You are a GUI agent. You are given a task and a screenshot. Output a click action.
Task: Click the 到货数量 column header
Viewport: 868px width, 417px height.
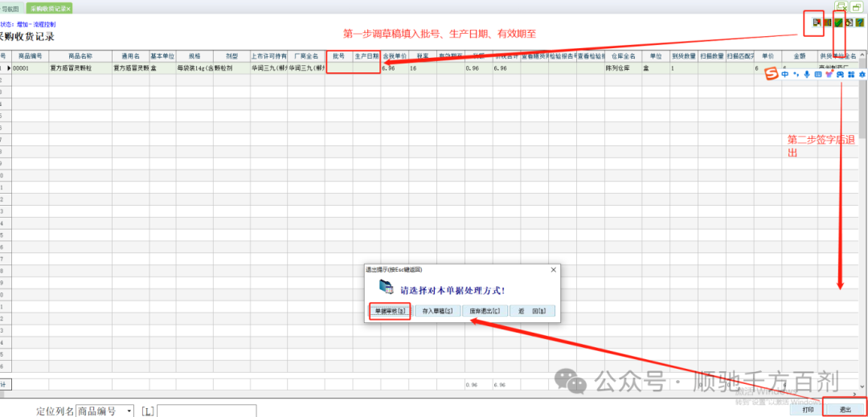684,56
